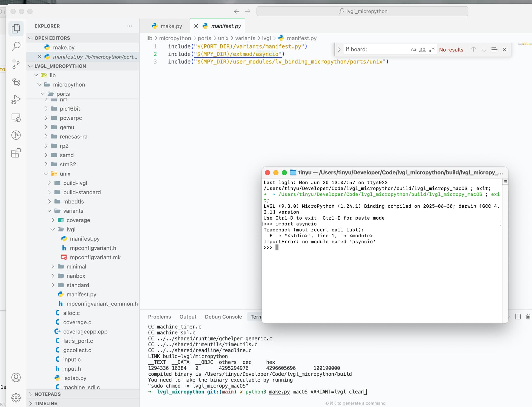This screenshot has width=532, height=407.
Task: Open the Explorer view in activity bar
Action: [16, 29]
